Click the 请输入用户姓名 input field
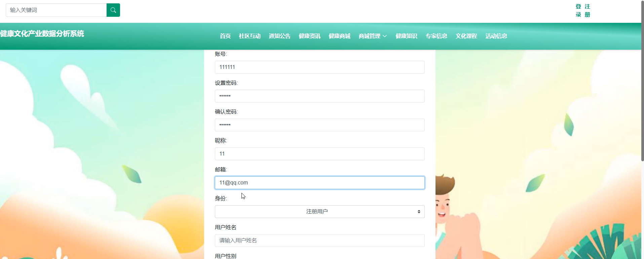Image resolution: width=644 pixels, height=259 pixels. pyautogui.click(x=320, y=241)
